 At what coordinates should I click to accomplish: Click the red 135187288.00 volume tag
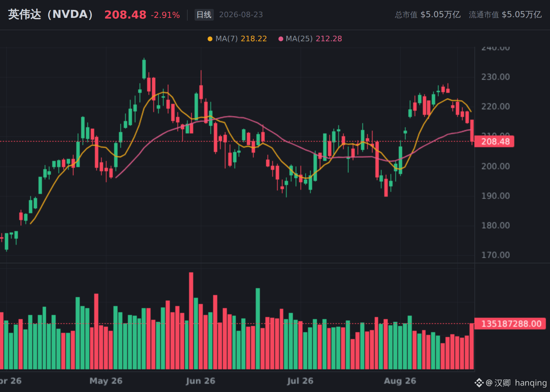(x=510, y=324)
